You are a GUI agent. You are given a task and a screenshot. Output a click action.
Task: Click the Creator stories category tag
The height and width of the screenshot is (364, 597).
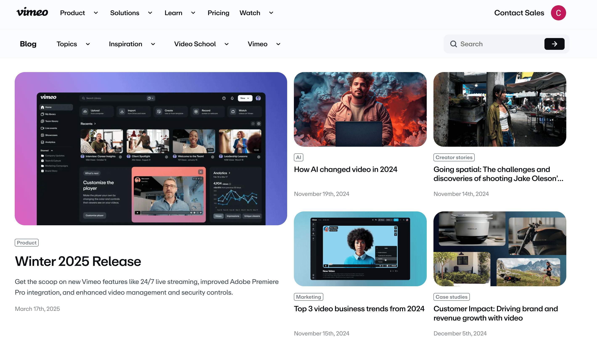tap(454, 157)
